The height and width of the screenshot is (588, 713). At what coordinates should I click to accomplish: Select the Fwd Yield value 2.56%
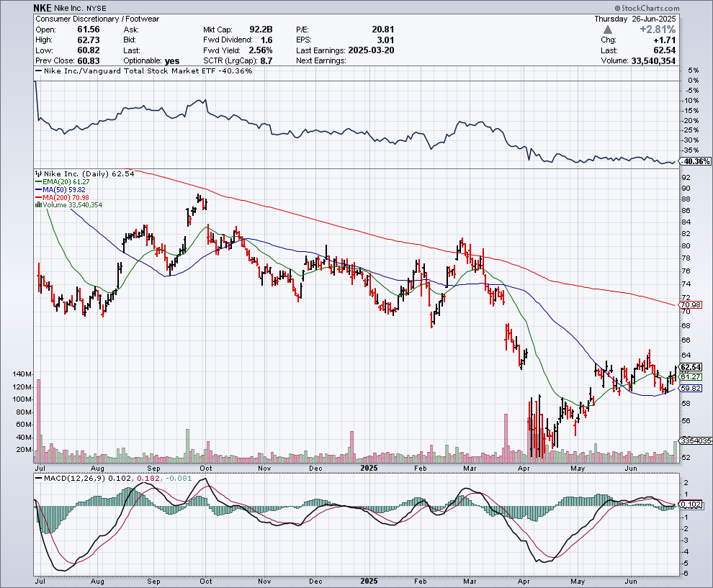coord(261,50)
